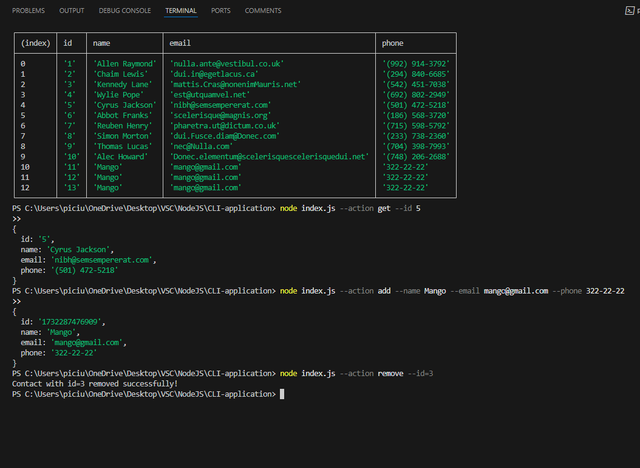Click the 'get --id 5' command text
The height and width of the screenshot is (468, 640).
399,208
